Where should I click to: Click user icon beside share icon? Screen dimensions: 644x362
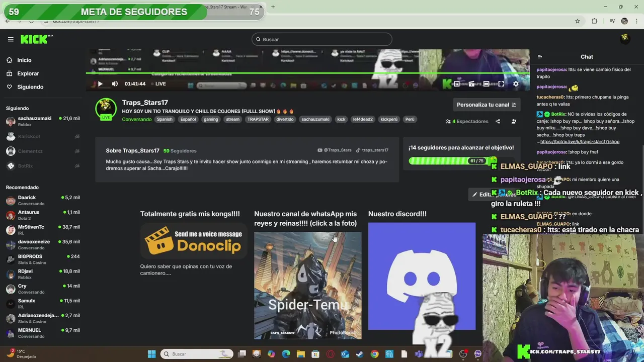[x=514, y=121]
